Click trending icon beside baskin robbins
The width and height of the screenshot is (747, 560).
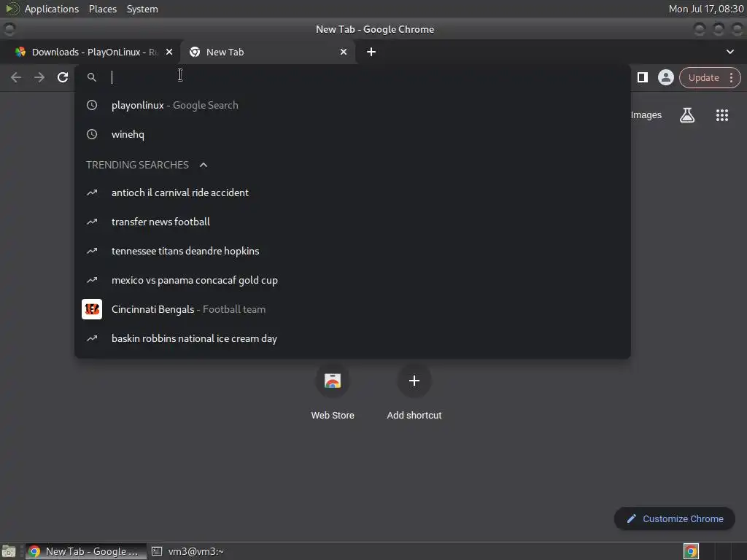pos(92,338)
